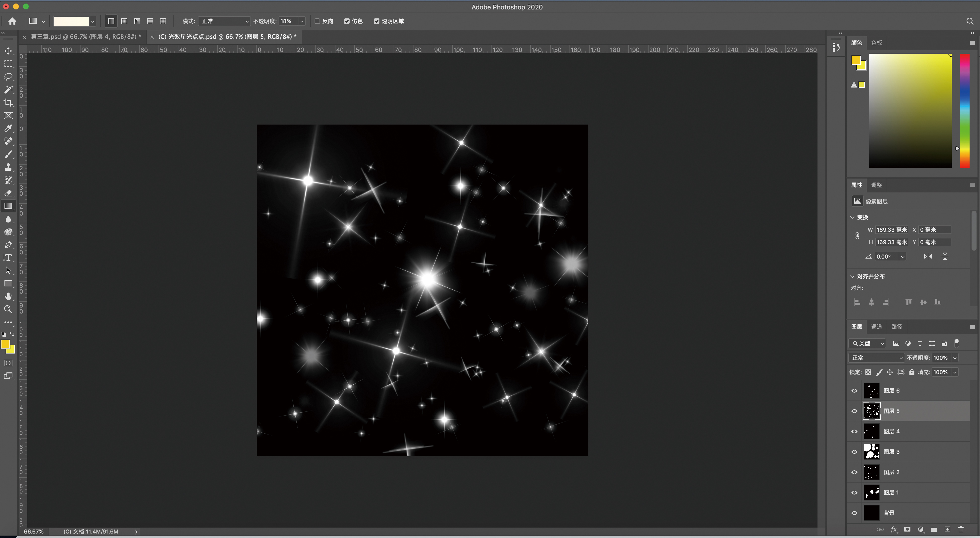Select the Healing Brush tool
Screen dimensions: 980x538
[8, 141]
